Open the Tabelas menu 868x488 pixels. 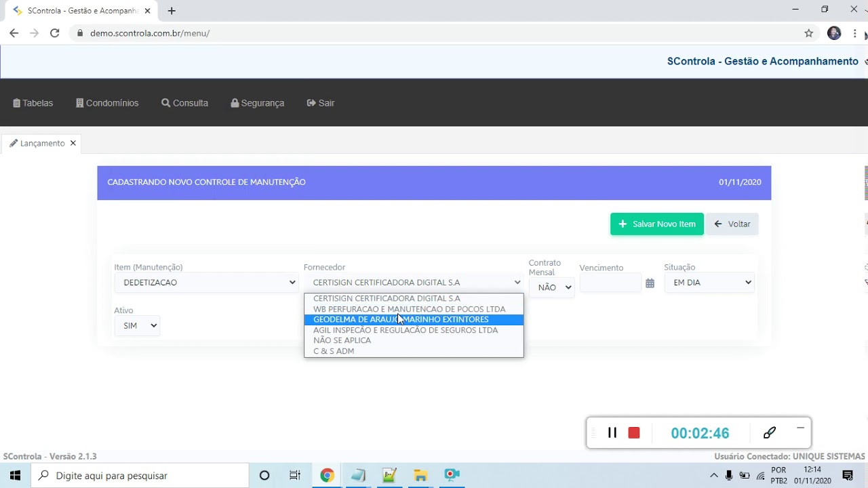(33, 103)
